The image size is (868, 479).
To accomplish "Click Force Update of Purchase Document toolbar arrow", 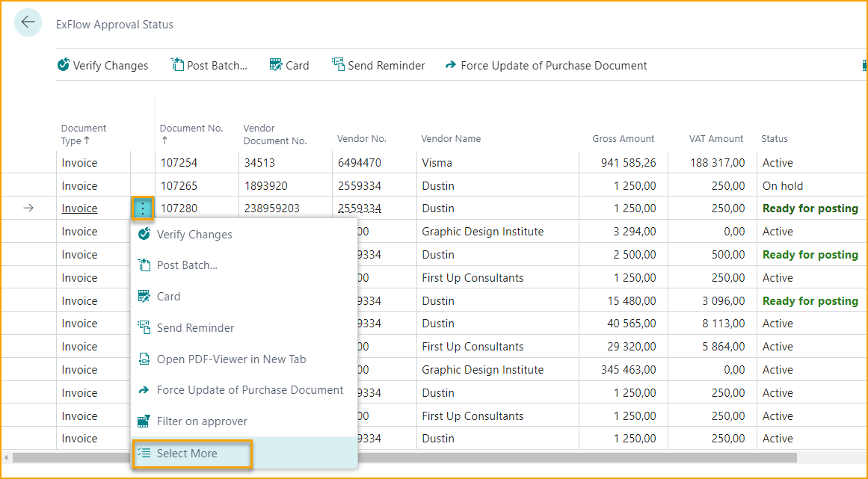I will (x=450, y=65).
